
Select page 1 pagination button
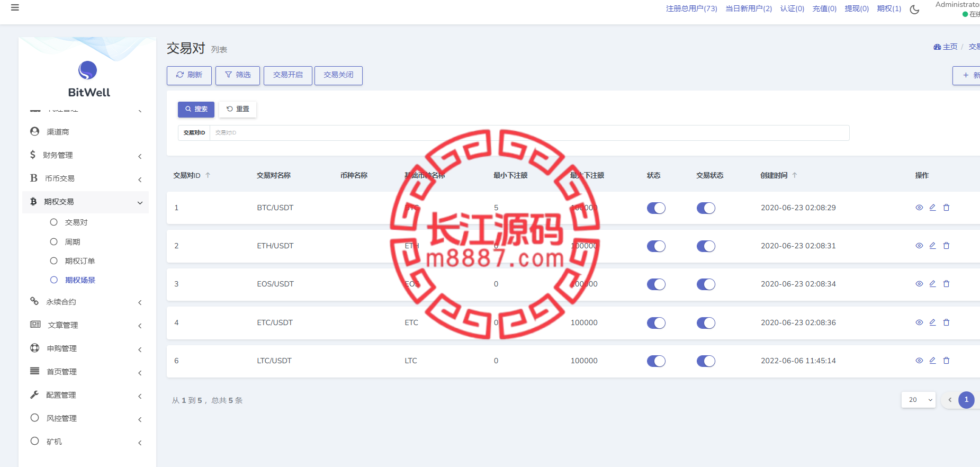pyautogui.click(x=966, y=400)
